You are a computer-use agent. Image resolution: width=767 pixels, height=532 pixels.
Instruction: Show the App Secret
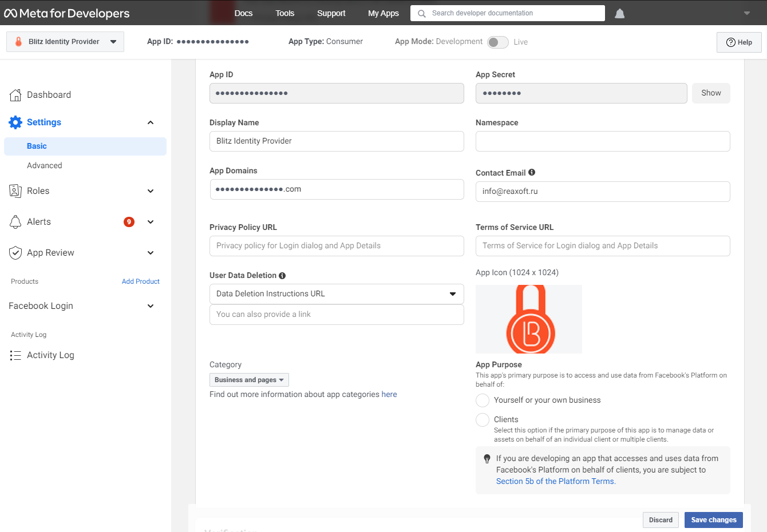coord(711,93)
